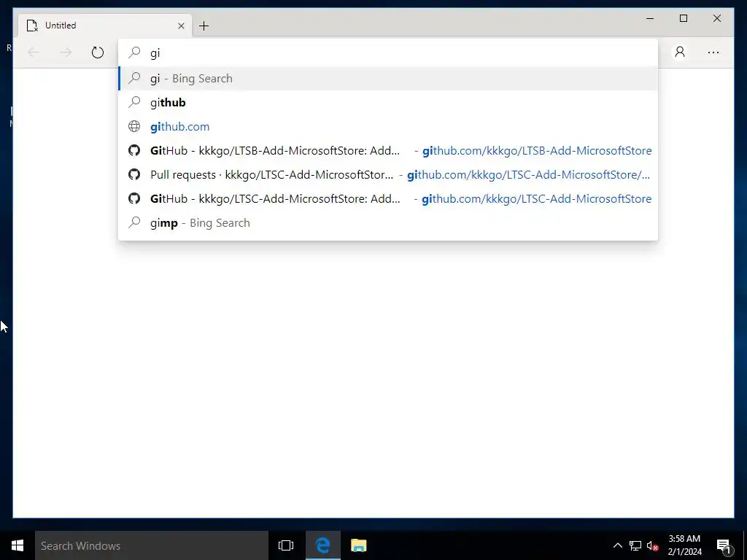Open the Windows Start menu
The image size is (747, 560).
(18, 545)
